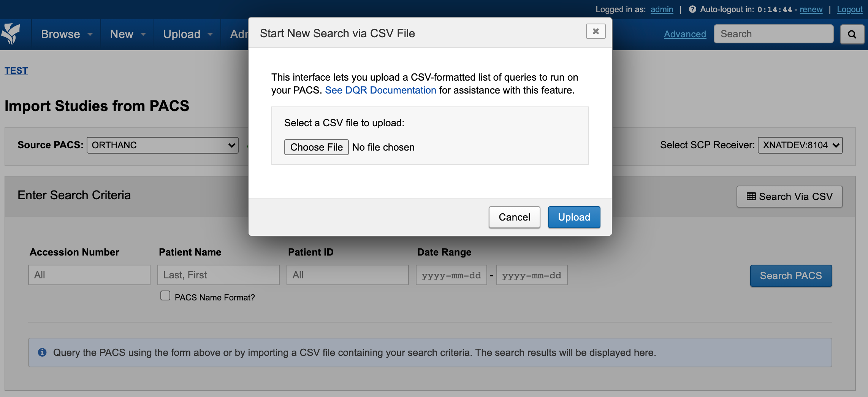Click the Logout link
The image size is (868, 397).
point(849,10)
